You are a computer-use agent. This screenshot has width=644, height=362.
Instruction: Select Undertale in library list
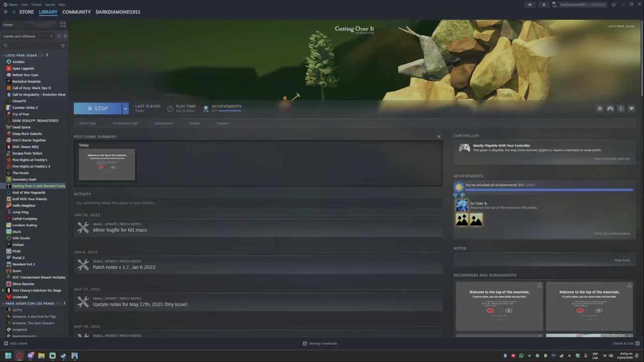click(x=20, y=297)
